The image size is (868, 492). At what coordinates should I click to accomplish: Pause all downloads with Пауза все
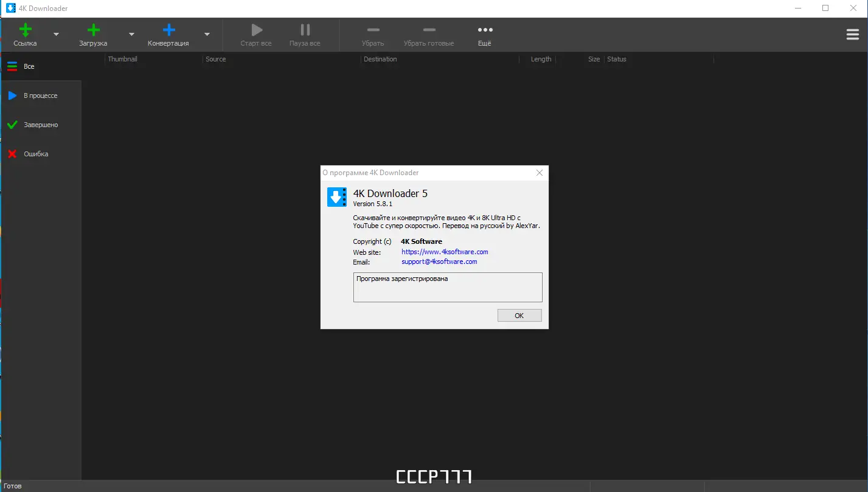click(x=304, y=34)
